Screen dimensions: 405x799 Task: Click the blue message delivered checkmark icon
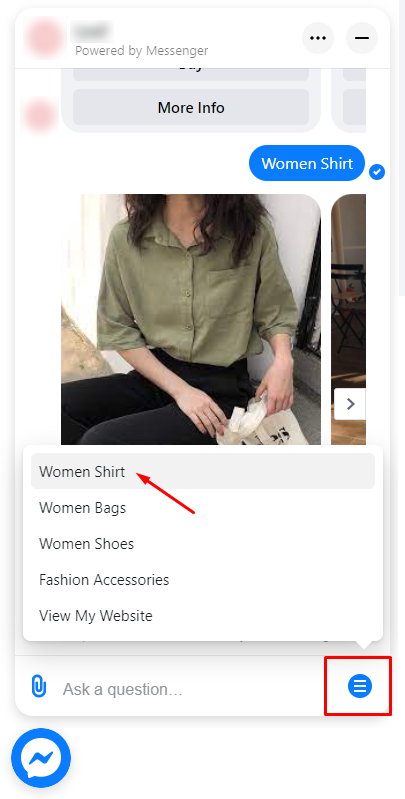(377, 172)
